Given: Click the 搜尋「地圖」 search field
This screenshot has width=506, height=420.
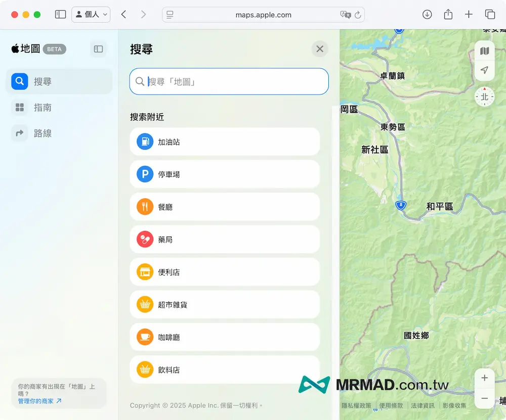Looking at the screenshot, I should point(233,81).
